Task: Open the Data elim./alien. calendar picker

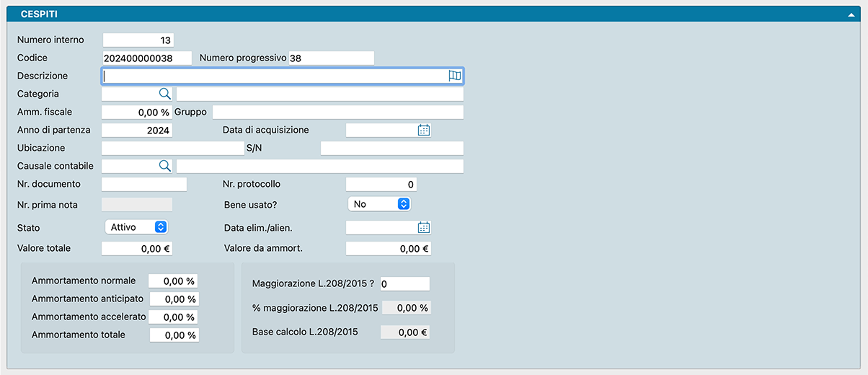Action: click(424, 227)
